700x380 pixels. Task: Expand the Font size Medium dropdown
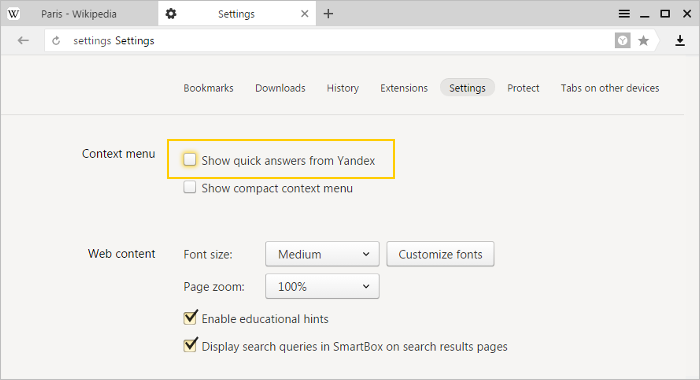click(322, 254)
